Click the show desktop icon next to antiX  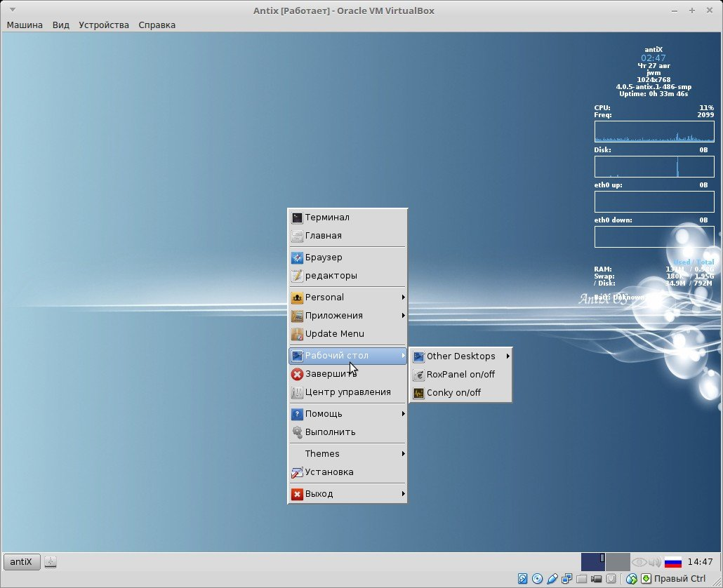point(51,562)
